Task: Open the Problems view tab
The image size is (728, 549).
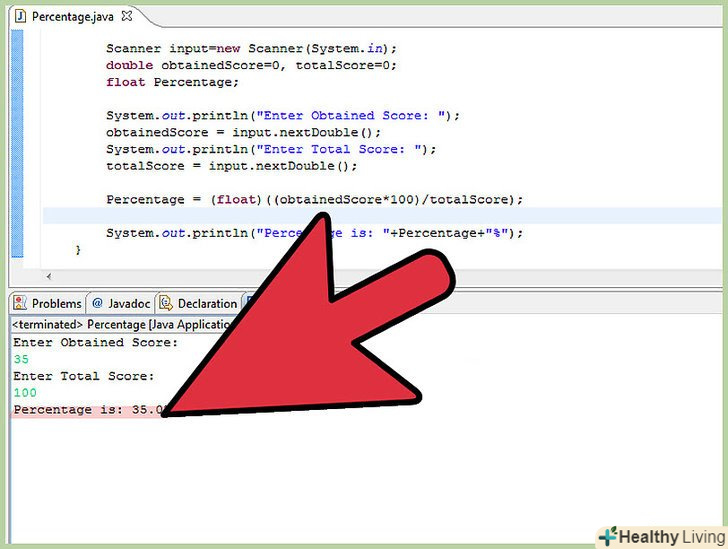Action: point(47,303)
